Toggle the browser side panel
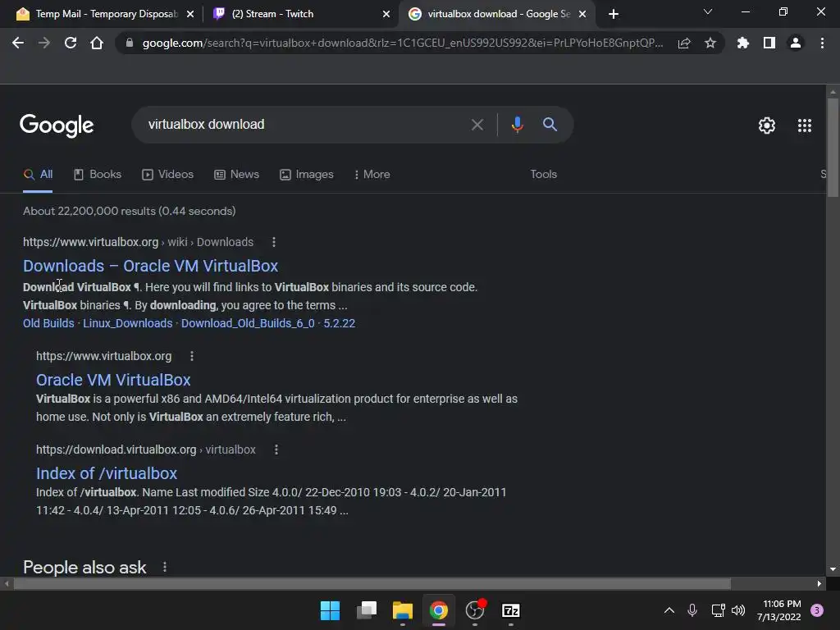This screenshot has height=630, width=840. click(769, 43)
